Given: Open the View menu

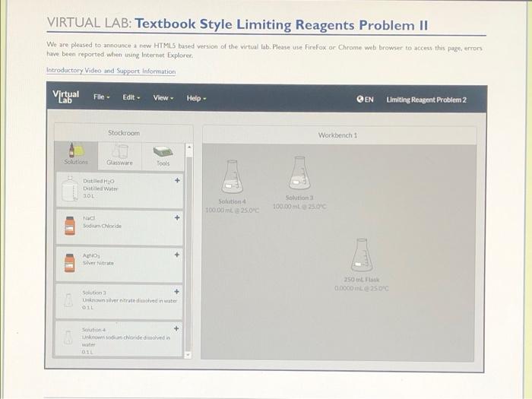Looking at the screenshot, I should click(x=163, y=98).
